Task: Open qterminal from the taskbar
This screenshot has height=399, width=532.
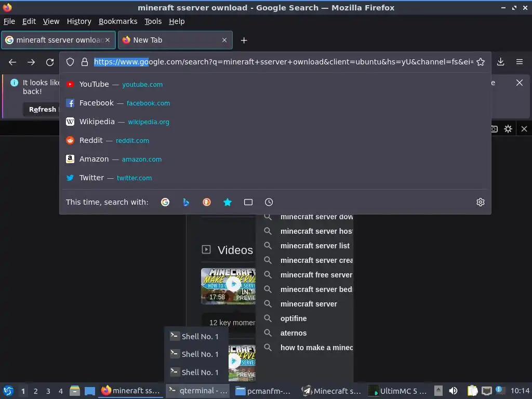Action: pos(198,391)
